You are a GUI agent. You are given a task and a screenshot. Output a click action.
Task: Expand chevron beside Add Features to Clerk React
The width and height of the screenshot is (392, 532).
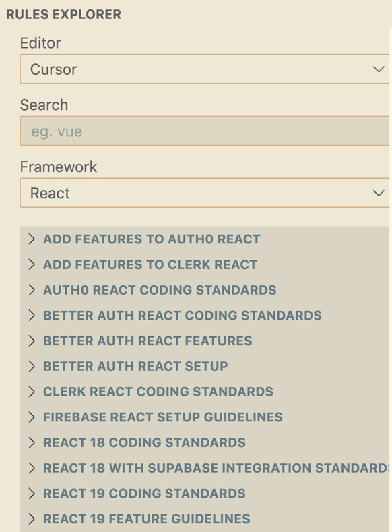[x=32, y=264]
